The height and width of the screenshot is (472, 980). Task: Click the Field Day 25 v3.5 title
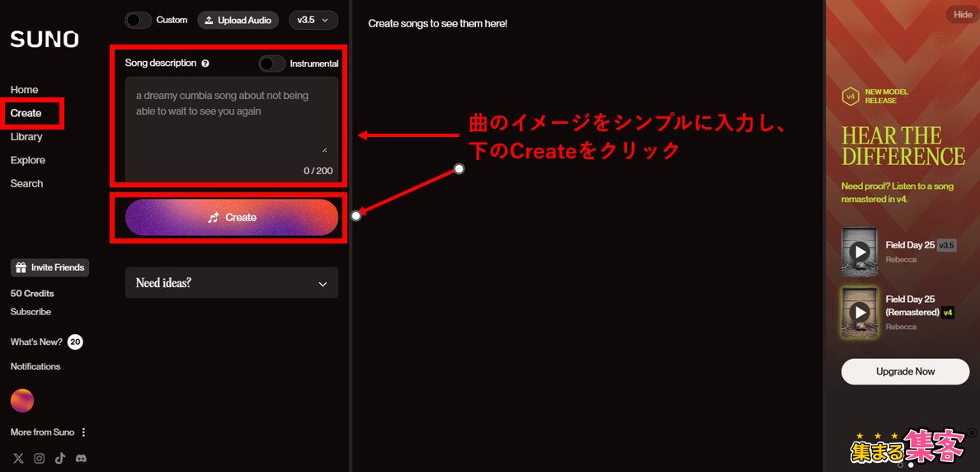pyautogui.click(x=910, y=245)
